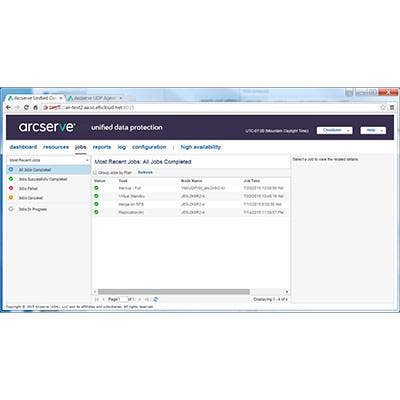Open the Help dropdown in header

pos(373,130)
